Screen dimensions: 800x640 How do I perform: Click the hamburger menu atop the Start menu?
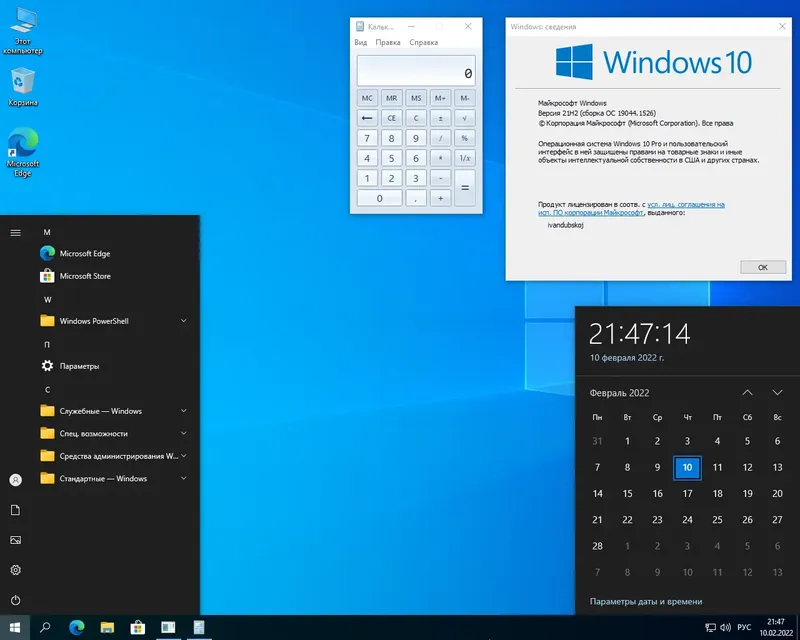coord(14,232)
